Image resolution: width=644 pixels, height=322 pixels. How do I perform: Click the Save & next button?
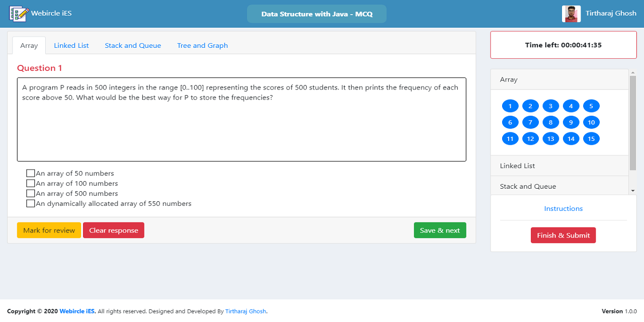pos(440,230)
